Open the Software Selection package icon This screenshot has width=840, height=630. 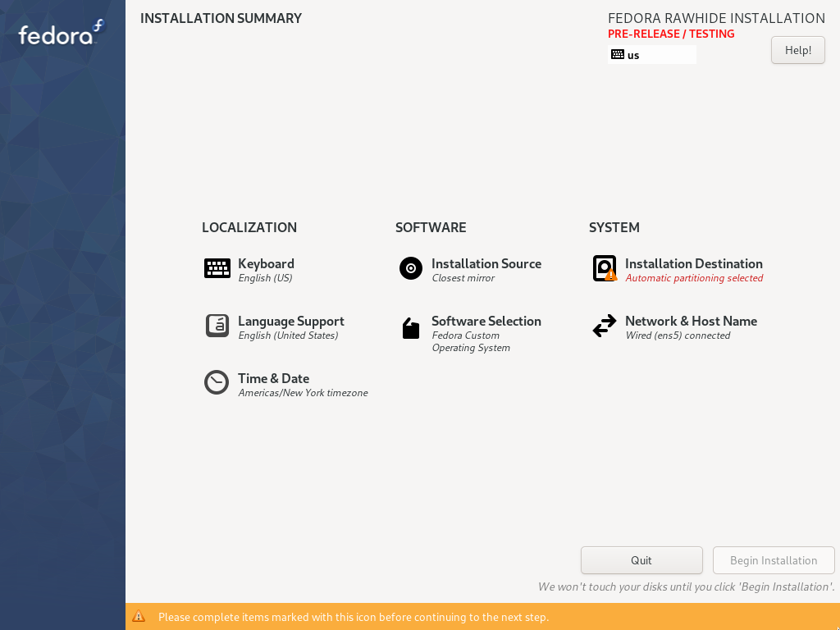point(411,328)
